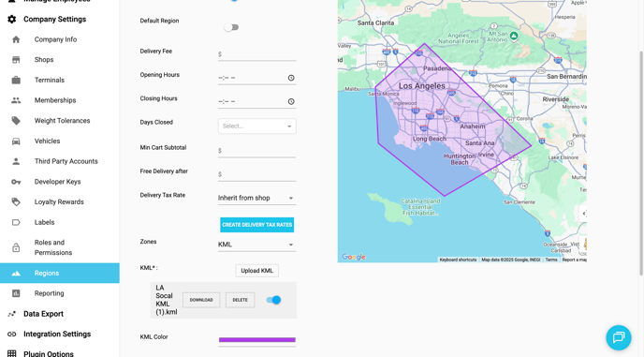The height and width of the screenshot is (357, 644).
Task: Click the Vehicles car icon
Action: 16,141
